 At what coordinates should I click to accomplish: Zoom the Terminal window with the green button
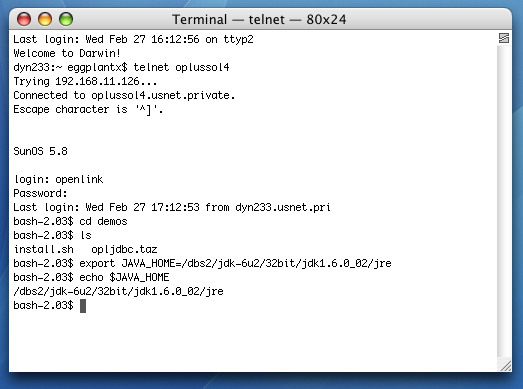pos(66,19)
